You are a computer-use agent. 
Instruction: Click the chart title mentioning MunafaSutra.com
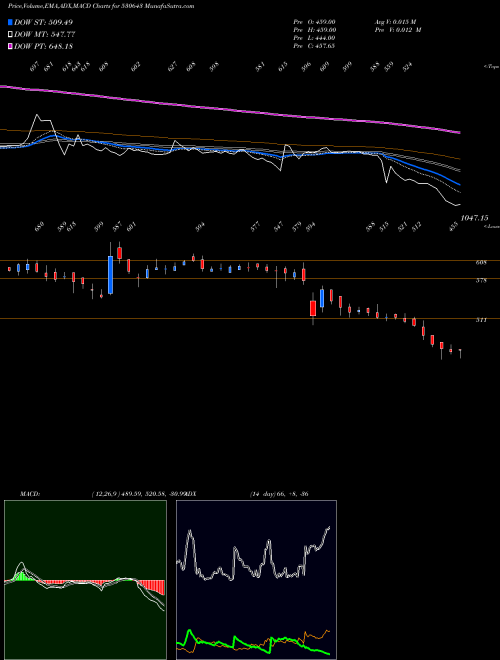(x=101, y=6)
